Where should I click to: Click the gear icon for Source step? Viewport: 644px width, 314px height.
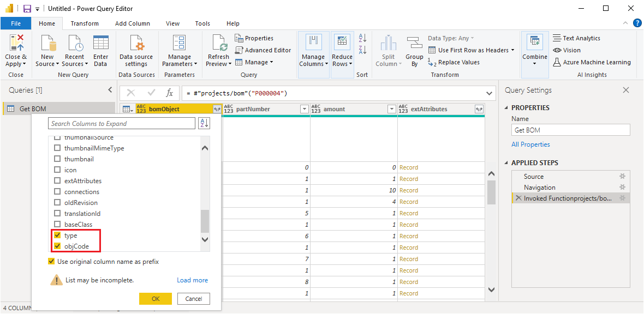[622, 177]
